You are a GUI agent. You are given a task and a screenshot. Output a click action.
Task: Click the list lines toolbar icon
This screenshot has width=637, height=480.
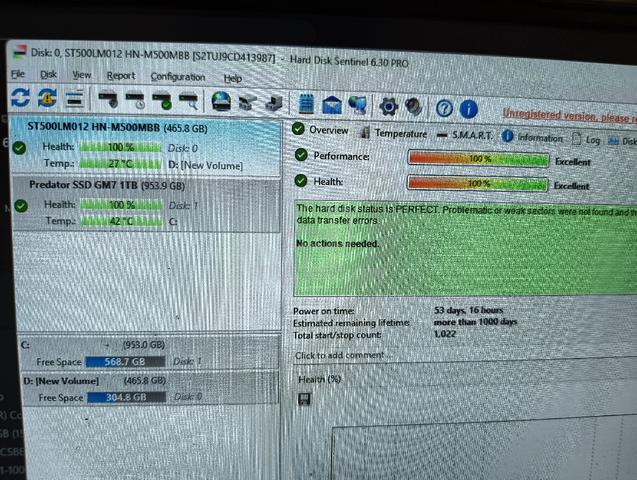click(x=74, y=99)
